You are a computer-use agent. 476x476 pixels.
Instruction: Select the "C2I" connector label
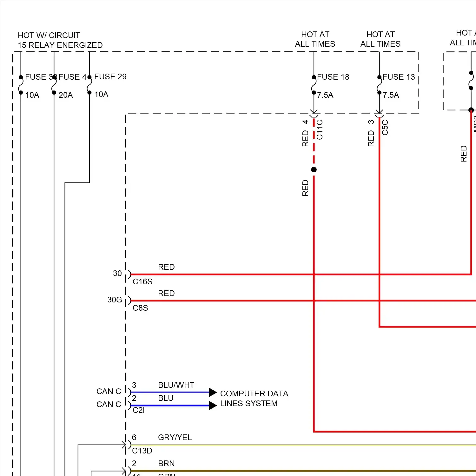pos(139,410)
